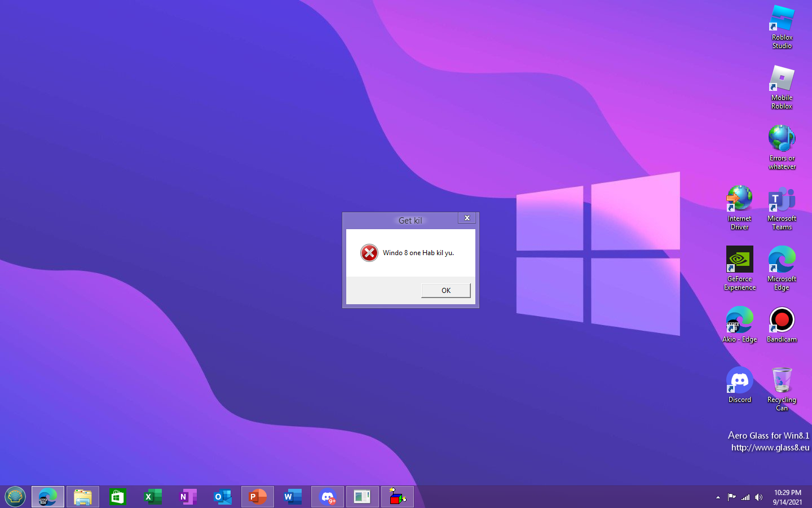Expand the hidden system tray icons
This screenshot has width=812, height=508.
[718, 497]
